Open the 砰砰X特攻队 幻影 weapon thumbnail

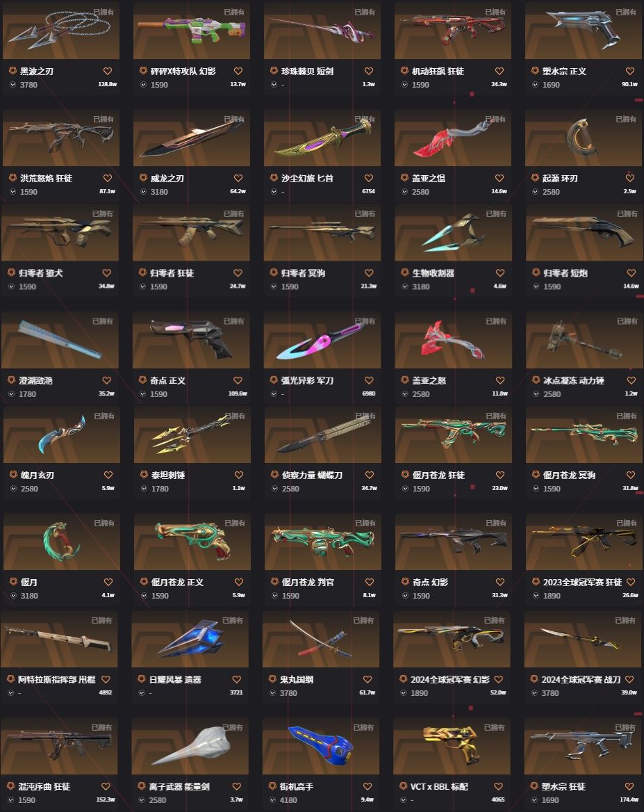point(192,31)
